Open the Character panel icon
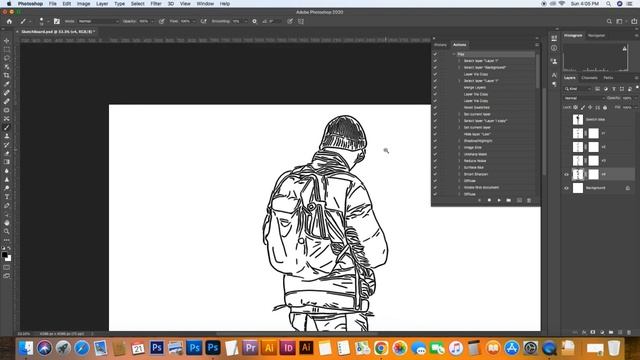The image size is (640, 360). click(554, 75)
